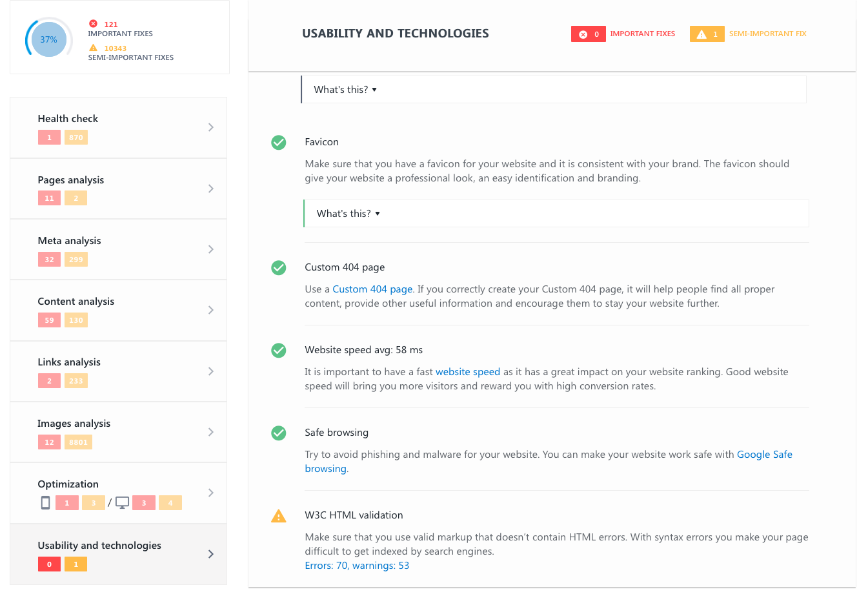The width and height of the screenshot is (868, 596).
Task: Click the Safe browsing check icon
Action: 279,433
